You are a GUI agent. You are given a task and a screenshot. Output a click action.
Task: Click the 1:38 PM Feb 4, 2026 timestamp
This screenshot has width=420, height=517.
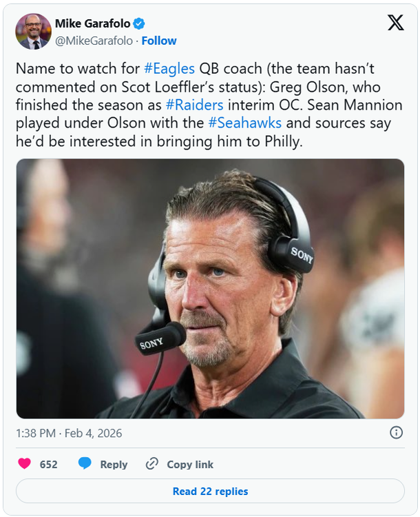coord(69,433)
